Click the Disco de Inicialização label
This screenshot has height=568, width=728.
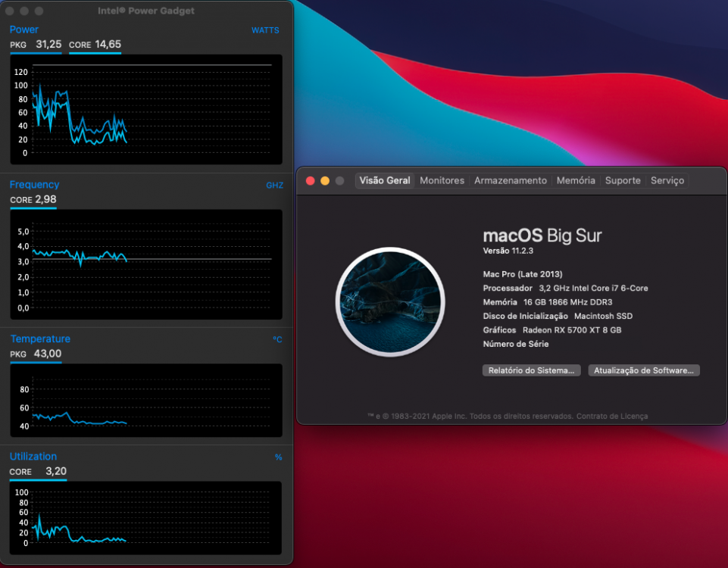pos(525,316)
